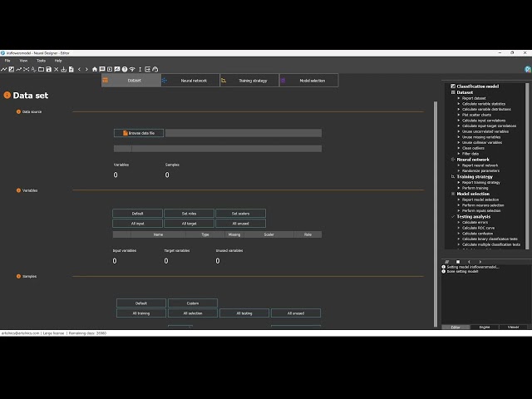
Task: Click the left arrow in the log panel
Action: (469, 262)
